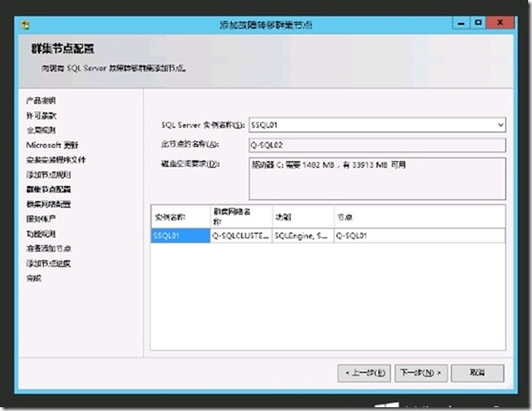
Task: Select 添加节点进度 step in sidebar
Action: 49,263
